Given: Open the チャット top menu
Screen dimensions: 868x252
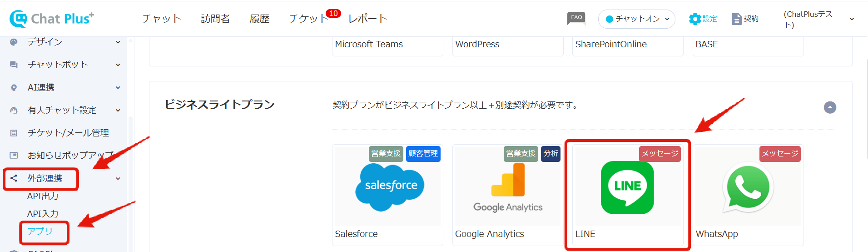Looking at the screenshot, I should coord(162,19).
